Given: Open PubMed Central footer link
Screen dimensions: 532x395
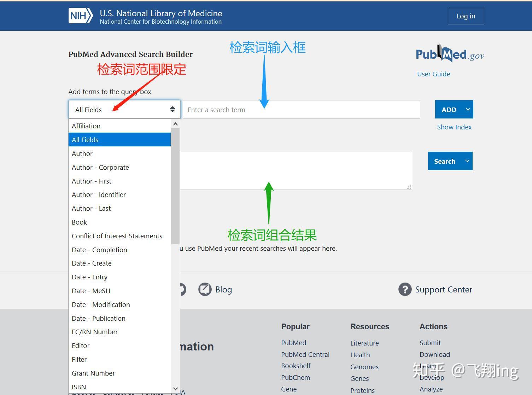Looking at the screenshot, I should 305,354.
